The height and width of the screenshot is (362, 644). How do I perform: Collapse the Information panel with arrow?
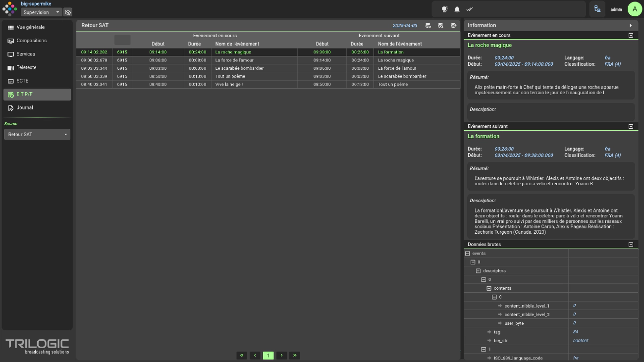point(631,25)
